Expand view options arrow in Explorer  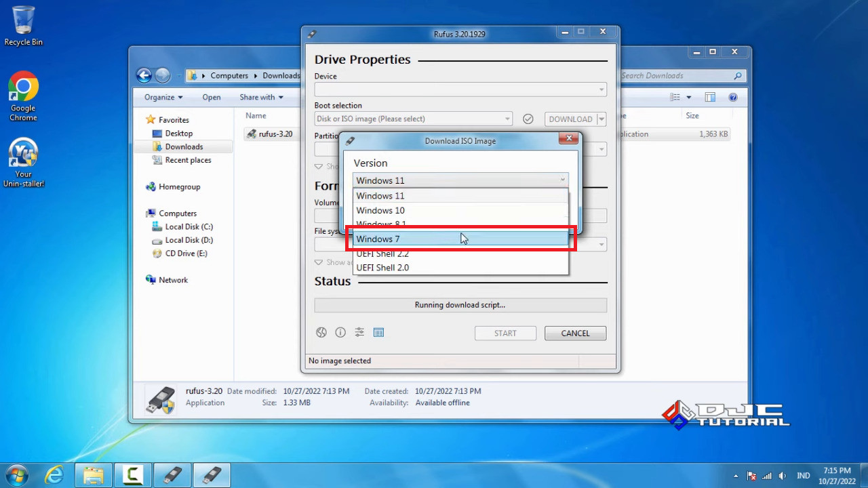689,97
